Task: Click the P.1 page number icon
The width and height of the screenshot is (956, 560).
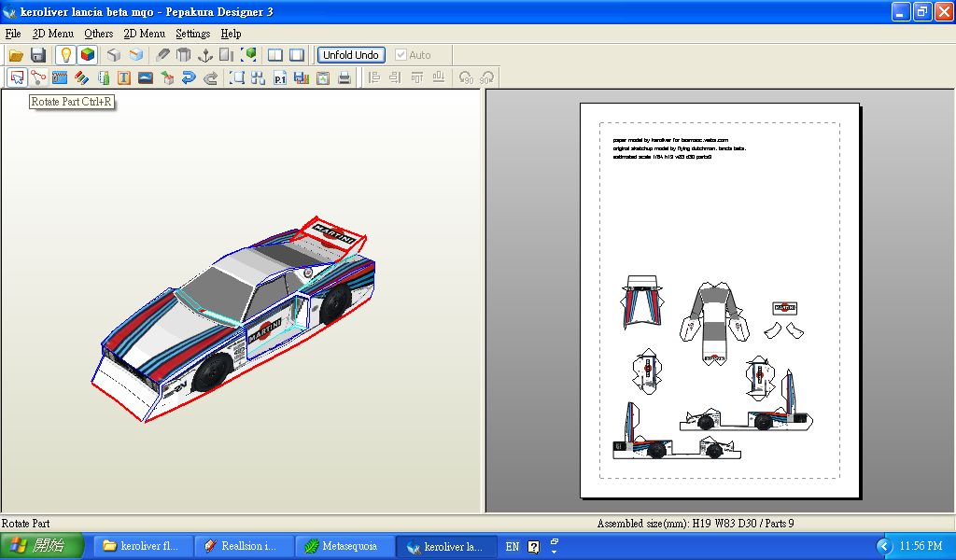Action: 279,78
